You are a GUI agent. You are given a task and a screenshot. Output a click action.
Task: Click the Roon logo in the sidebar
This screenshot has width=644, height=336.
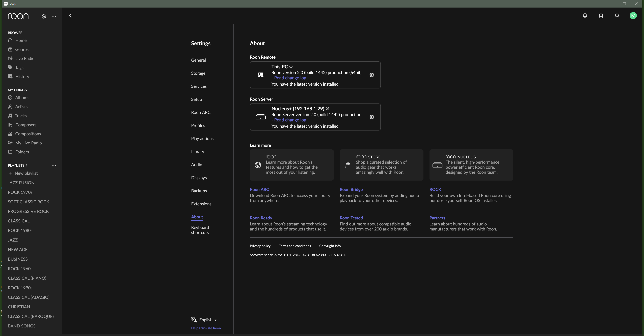tap(18, 16)
